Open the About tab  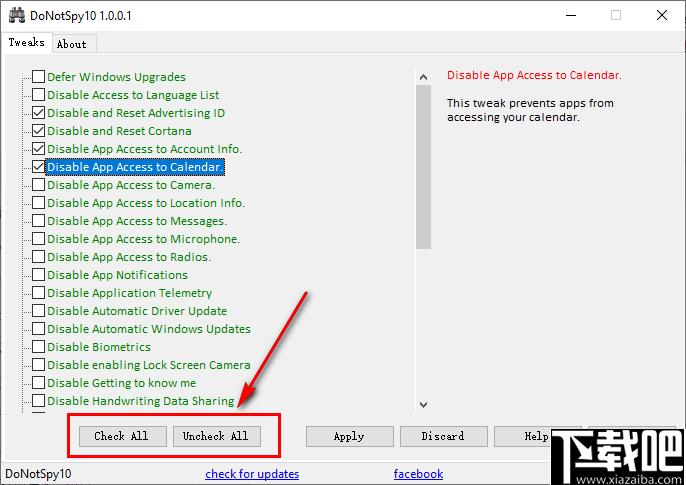[72, 44]
